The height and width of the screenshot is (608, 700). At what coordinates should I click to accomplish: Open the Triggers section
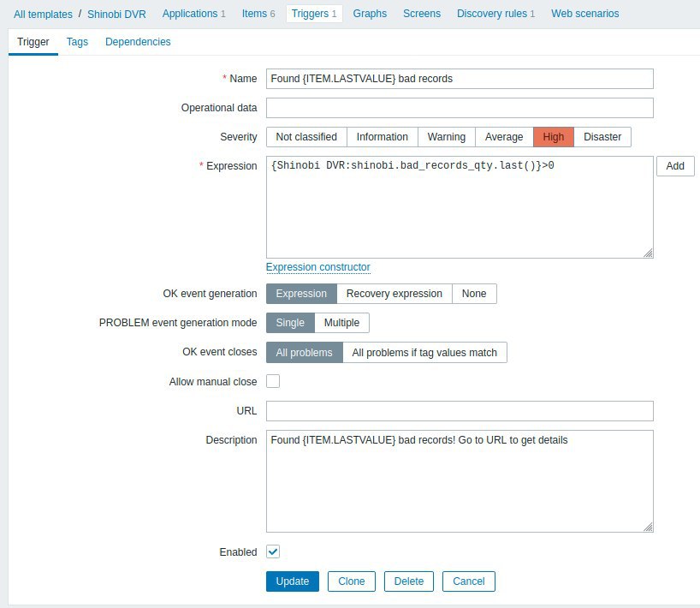pyautogui.click(x=314, y=14)
